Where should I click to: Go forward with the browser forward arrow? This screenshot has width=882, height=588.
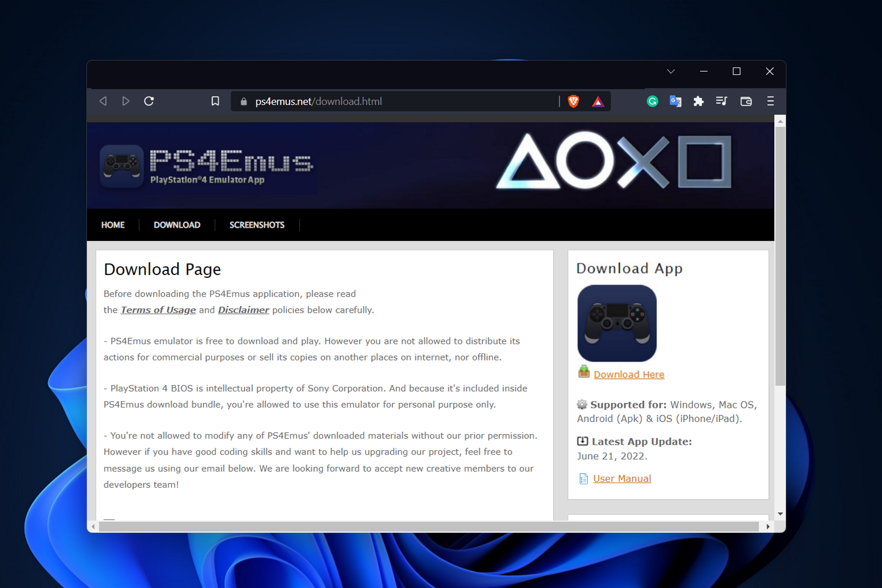pyautogui.click(x=125, y=101)
